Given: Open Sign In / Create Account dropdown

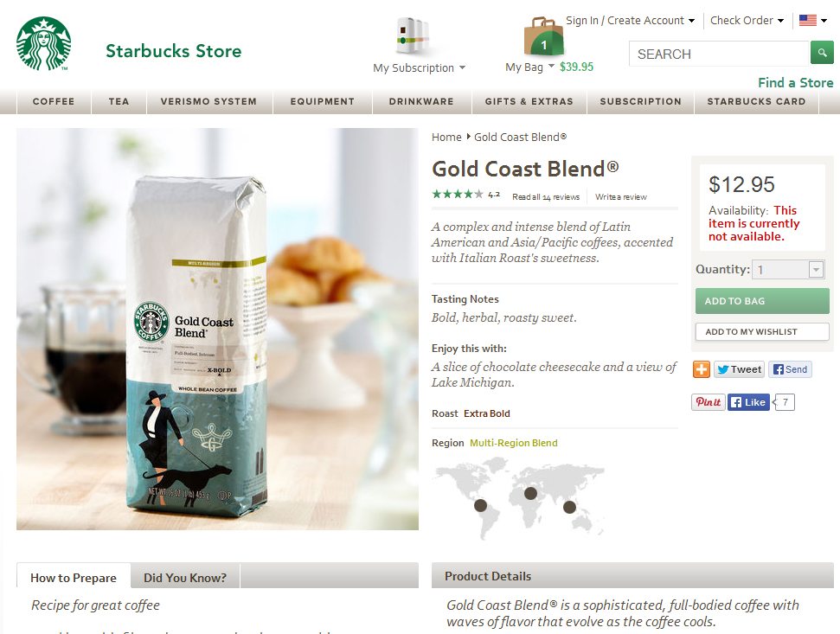Looking at the screenshot, I should tap(631, 21).
